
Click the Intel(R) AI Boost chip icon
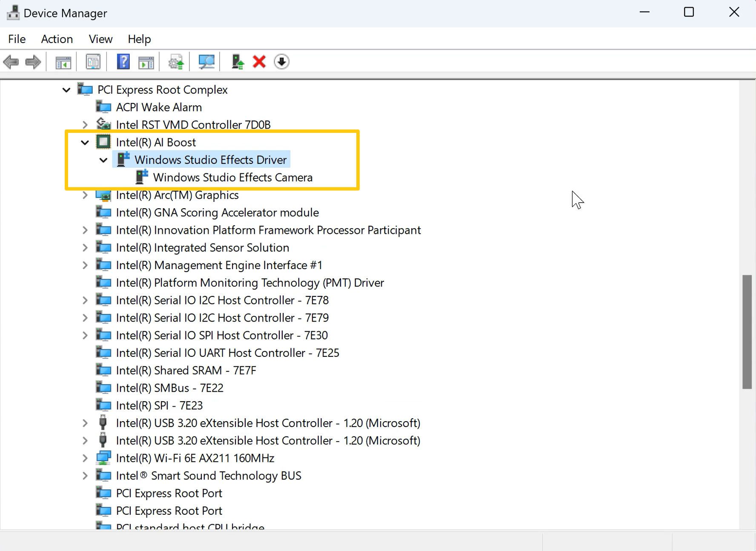tap(103, 142)
